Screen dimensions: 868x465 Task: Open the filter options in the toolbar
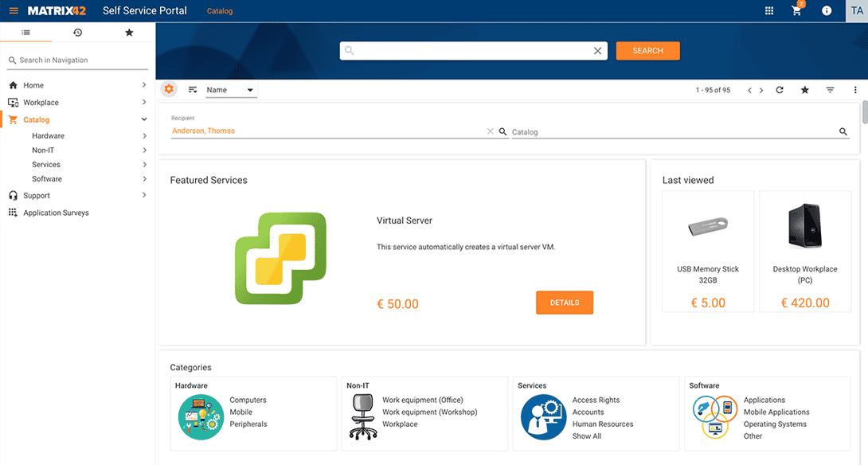830,90
